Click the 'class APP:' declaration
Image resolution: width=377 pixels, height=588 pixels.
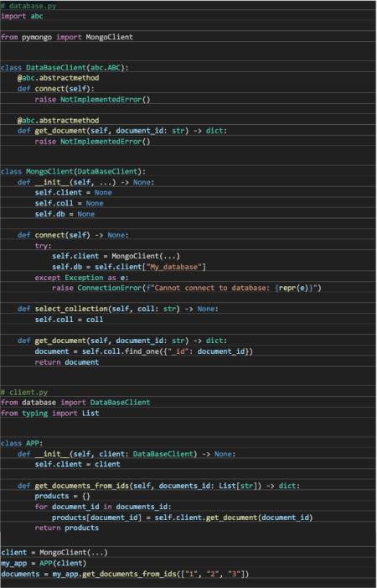[22, 444]
